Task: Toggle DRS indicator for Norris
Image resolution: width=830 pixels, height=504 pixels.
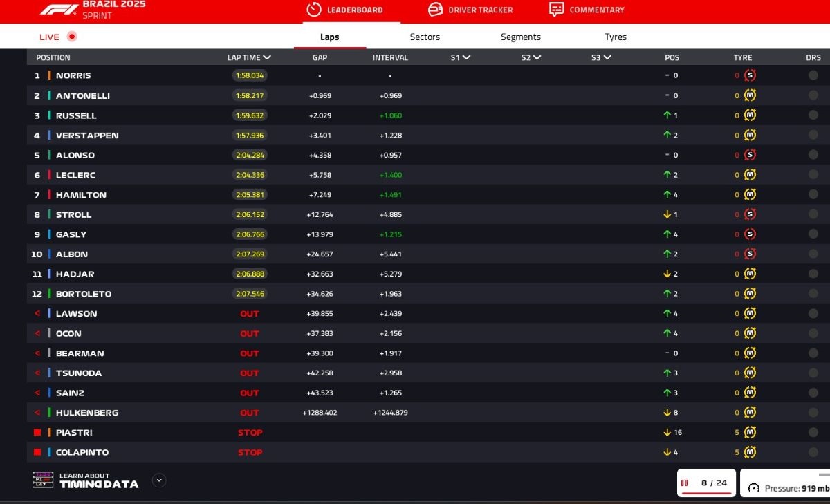Action: click(813, 75)
